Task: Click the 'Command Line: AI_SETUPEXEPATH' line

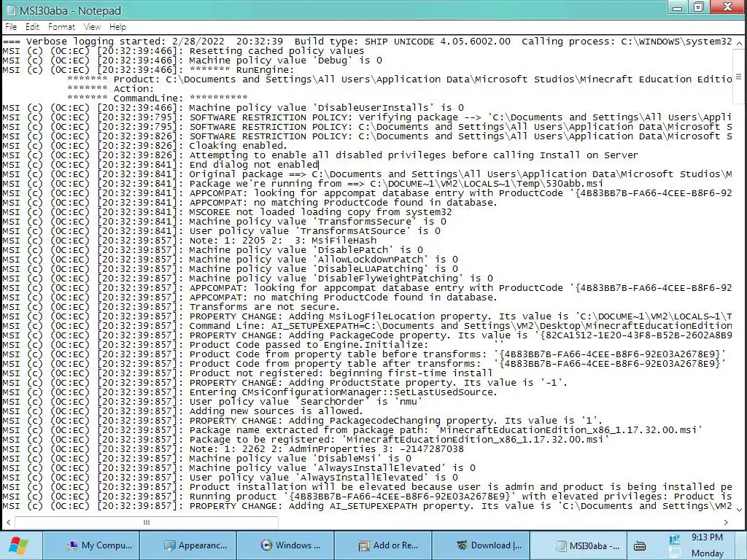Action: click(x=367, y=326)
